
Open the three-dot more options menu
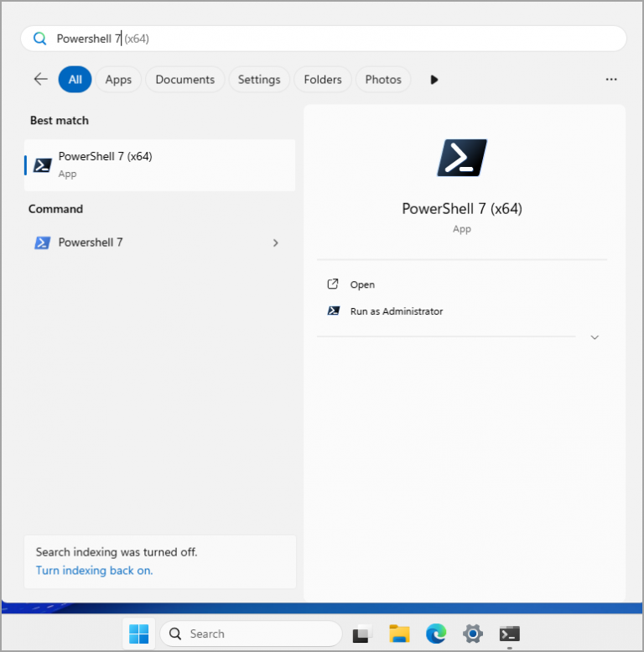(x=610, y=79)
